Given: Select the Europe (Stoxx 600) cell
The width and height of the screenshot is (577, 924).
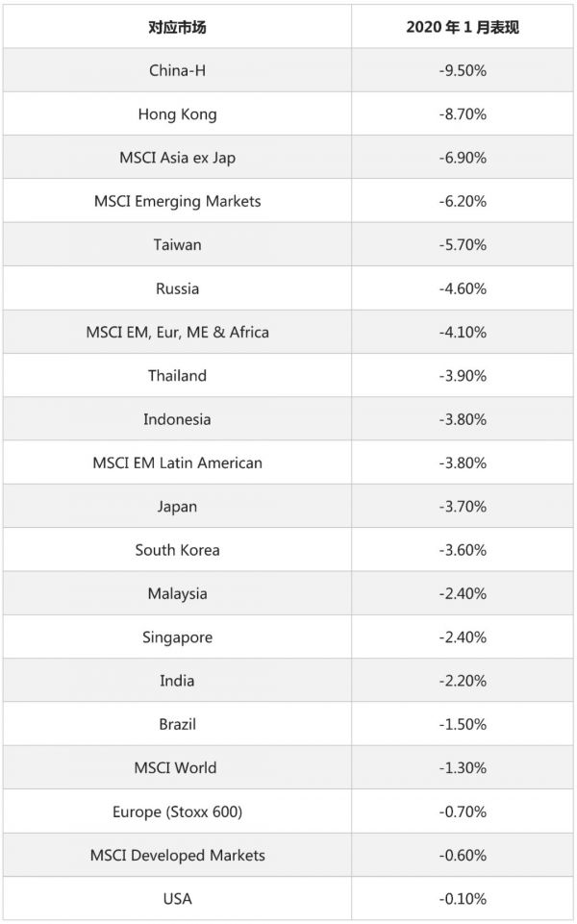Looking at the screenshot, I should [x=177, y=812].
